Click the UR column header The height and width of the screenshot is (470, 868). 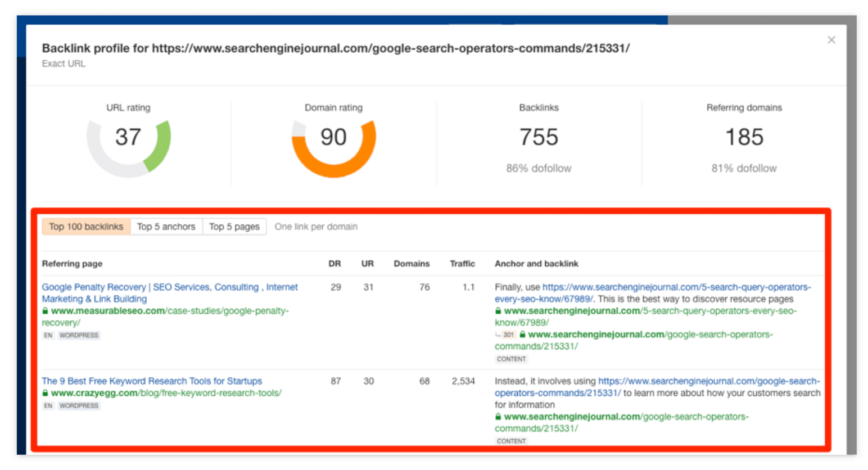click(x=368, y=264)
